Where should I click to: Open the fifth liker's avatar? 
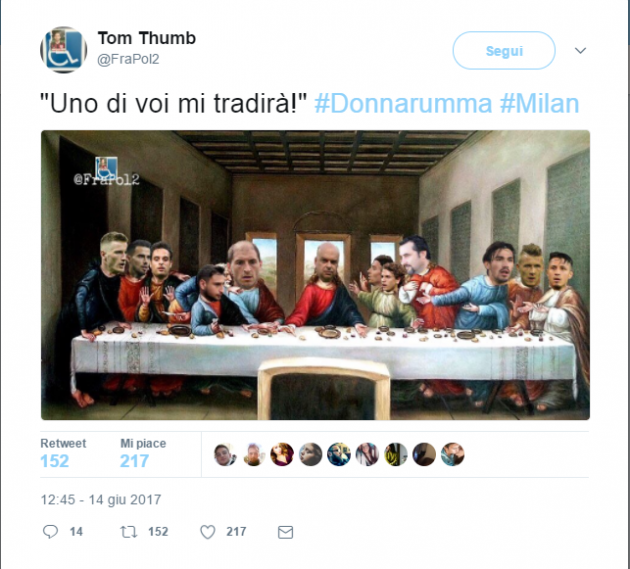point(339,454)
